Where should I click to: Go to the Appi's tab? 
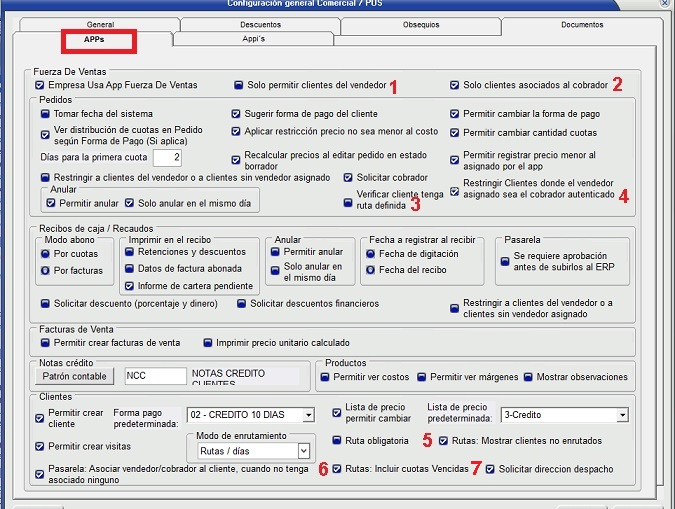253,39
